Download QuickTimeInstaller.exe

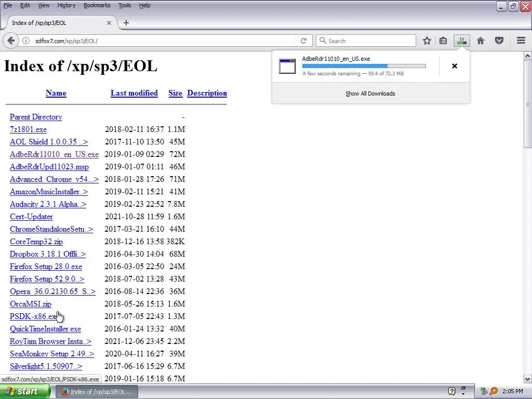pyautogui.click(x=45, y=329)
